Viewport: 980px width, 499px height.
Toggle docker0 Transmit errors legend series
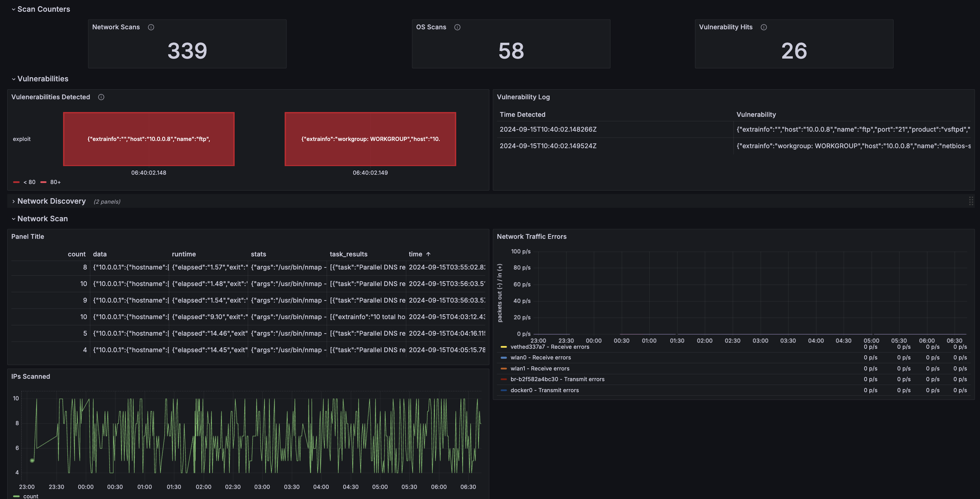coord(544,390)
